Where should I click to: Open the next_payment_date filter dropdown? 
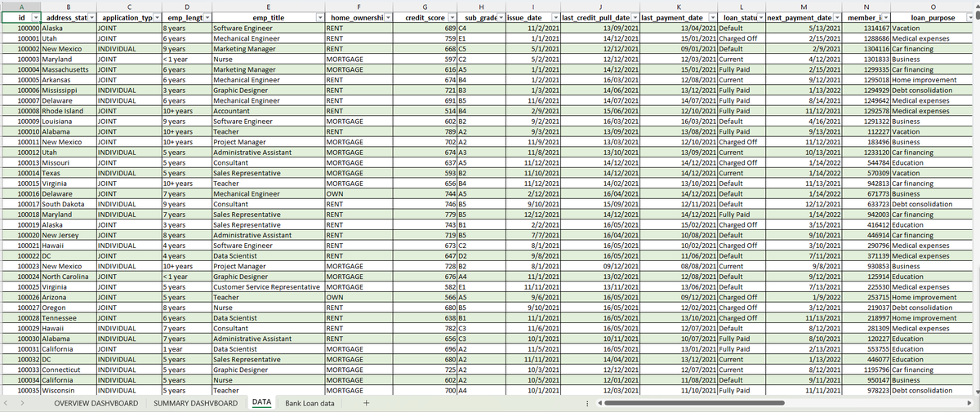point(838,18)
